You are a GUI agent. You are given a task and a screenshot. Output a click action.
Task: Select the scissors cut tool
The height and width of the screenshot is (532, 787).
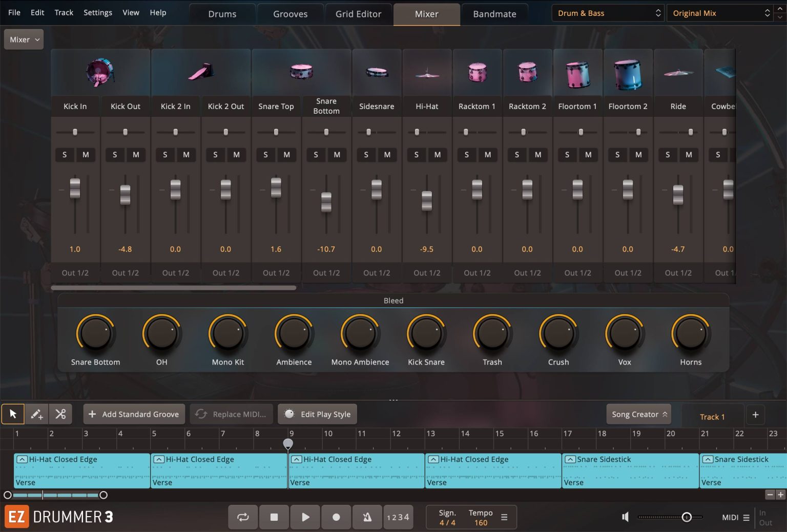click(x=60, y=414)
